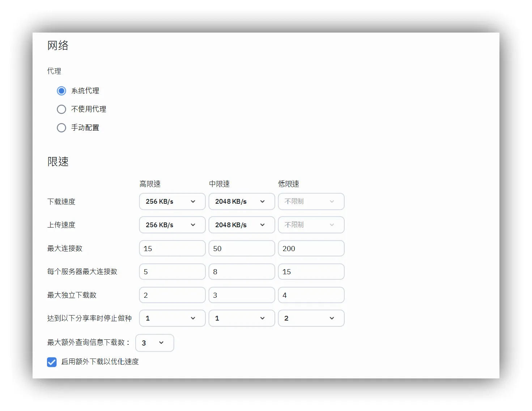Open 高限速 分享率停止做种 dropdown
532x411 pixels.
click(x=172, y=318)
